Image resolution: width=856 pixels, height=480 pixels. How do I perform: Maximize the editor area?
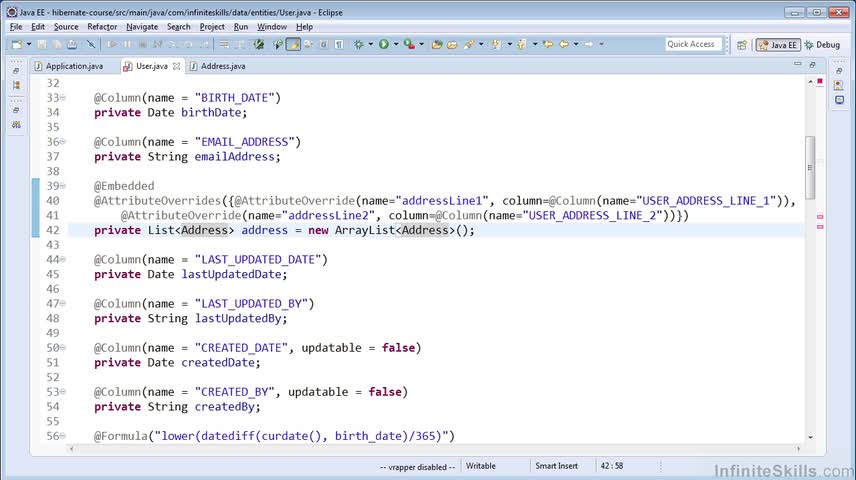pos(812,64)
